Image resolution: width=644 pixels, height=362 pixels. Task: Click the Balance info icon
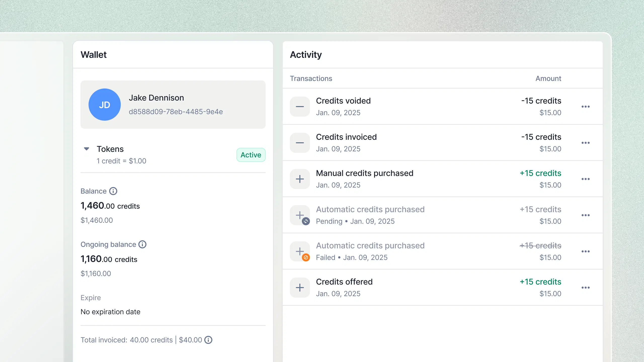[113, 191]
